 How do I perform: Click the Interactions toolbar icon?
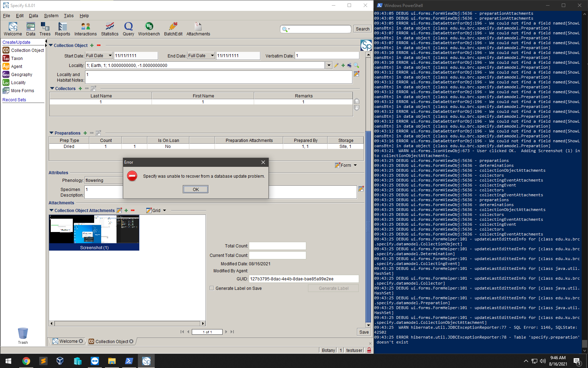(85, 28)
